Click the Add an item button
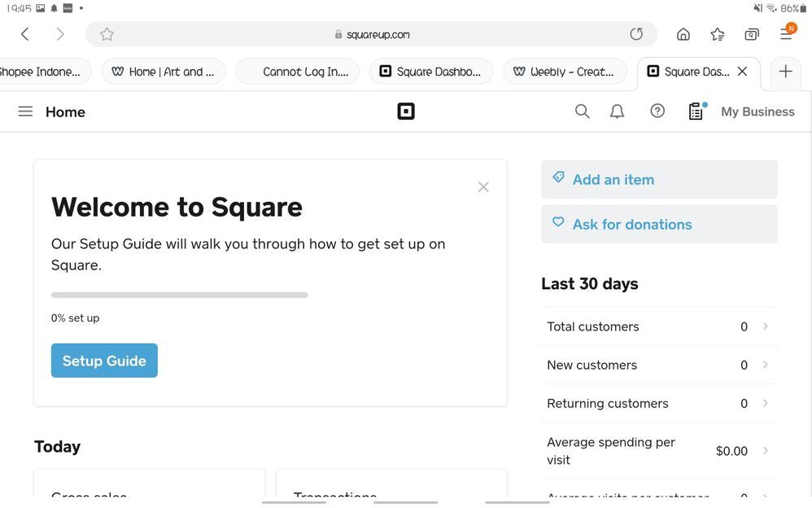Image resolution: width=812 pixels, height=508 pixels. click(x=659, y=179)
